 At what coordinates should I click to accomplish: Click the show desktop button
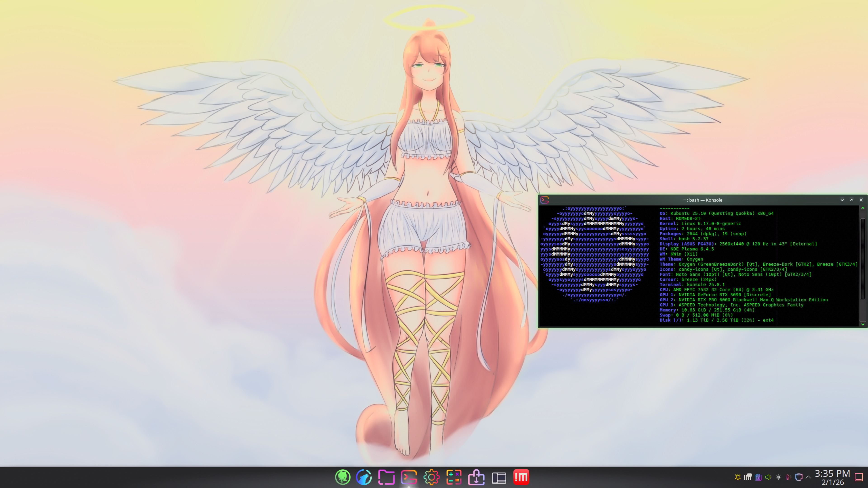tap(859, 477)
